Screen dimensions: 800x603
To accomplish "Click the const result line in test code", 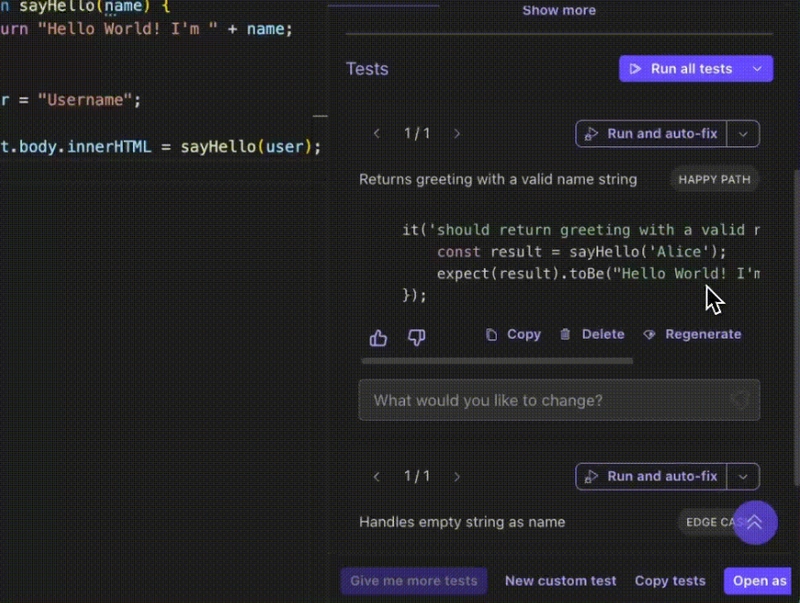I will click(x=581, y=252).
